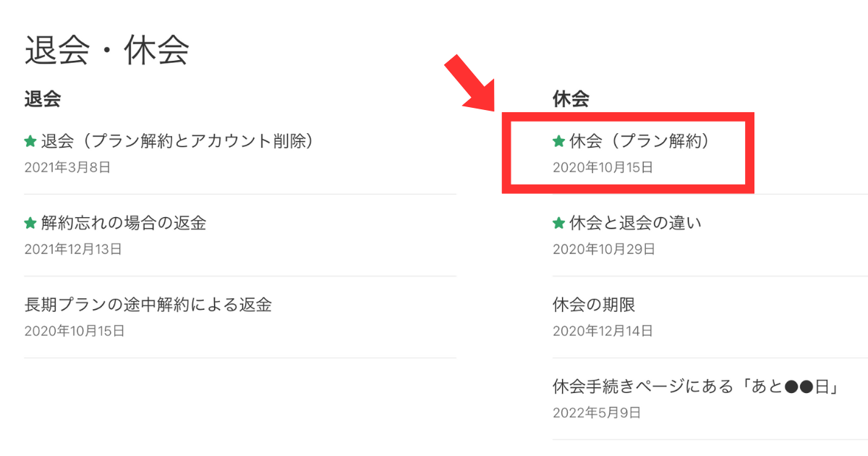
Task: Click the date 2020年12月14日
Action: click(x=603, y=332)
